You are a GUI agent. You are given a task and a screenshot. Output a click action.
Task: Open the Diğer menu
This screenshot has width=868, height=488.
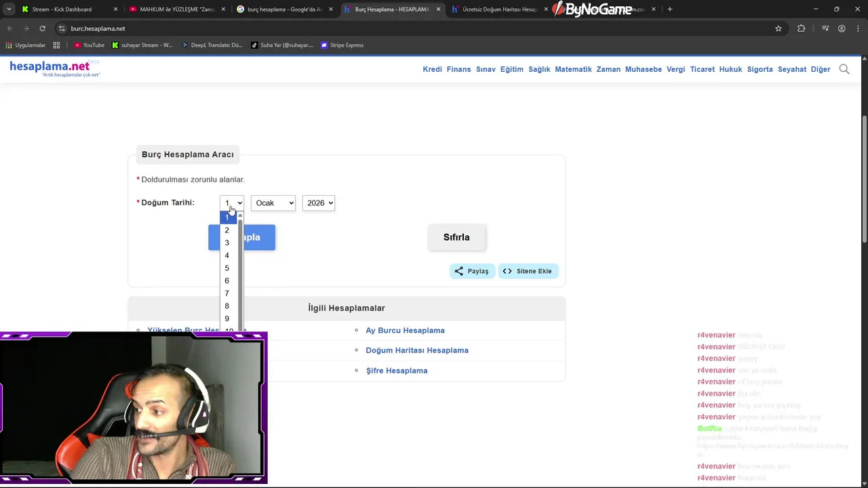click(x=821, y=69)
